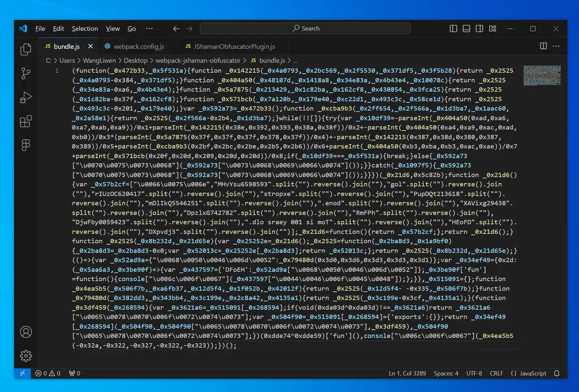Click line number 1 in gutter

tap(57, 70)
